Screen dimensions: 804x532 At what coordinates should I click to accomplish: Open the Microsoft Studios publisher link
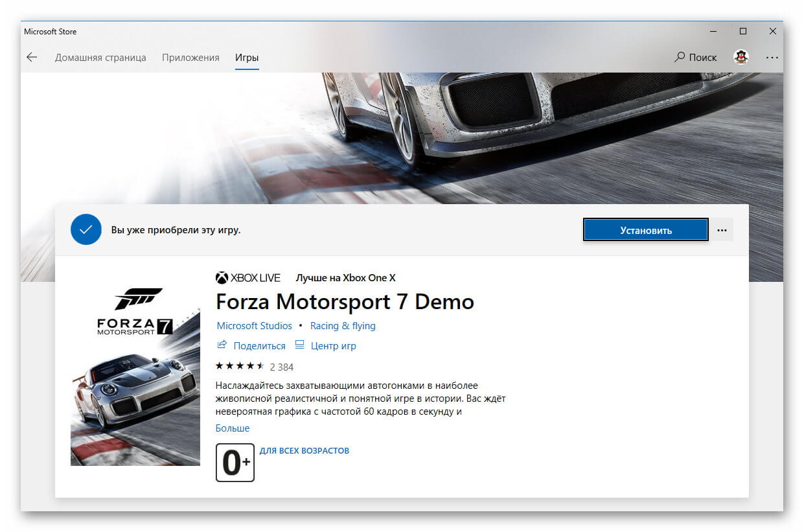[255, 326]
